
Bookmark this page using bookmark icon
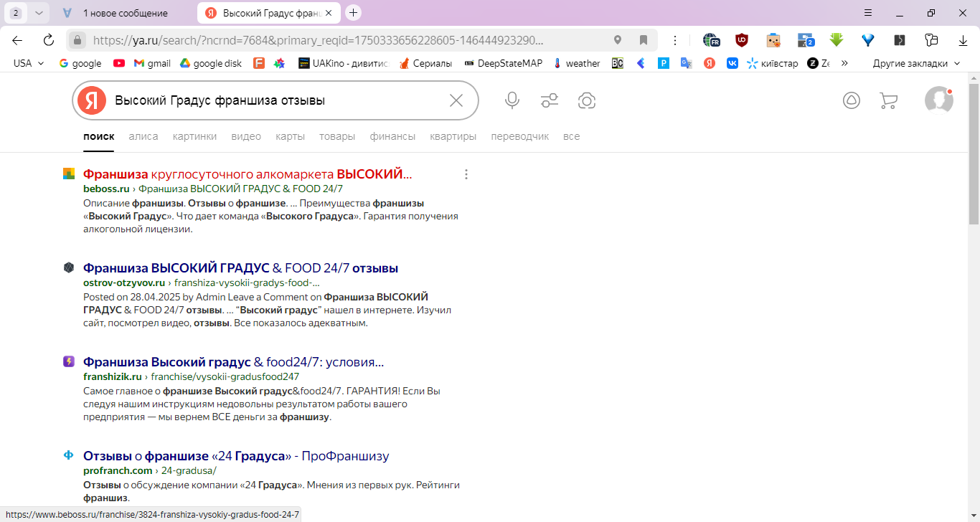[x=644, y=40]
